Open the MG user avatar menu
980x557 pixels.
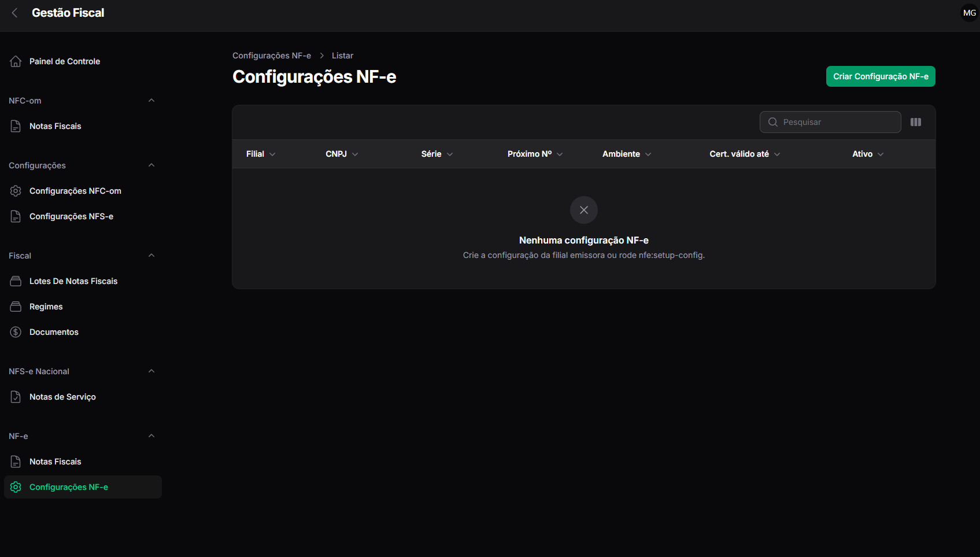970,13
